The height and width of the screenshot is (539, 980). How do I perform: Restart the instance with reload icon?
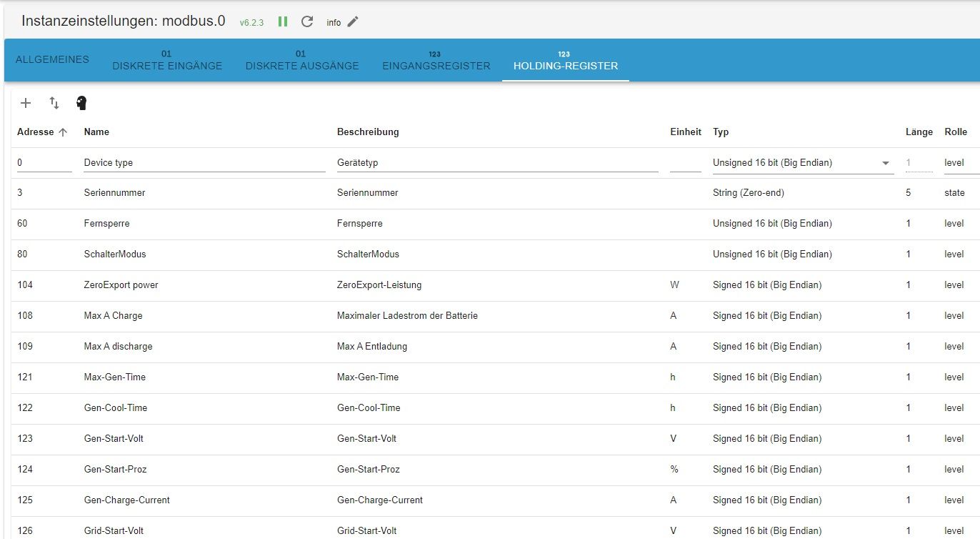pos(307,21)
